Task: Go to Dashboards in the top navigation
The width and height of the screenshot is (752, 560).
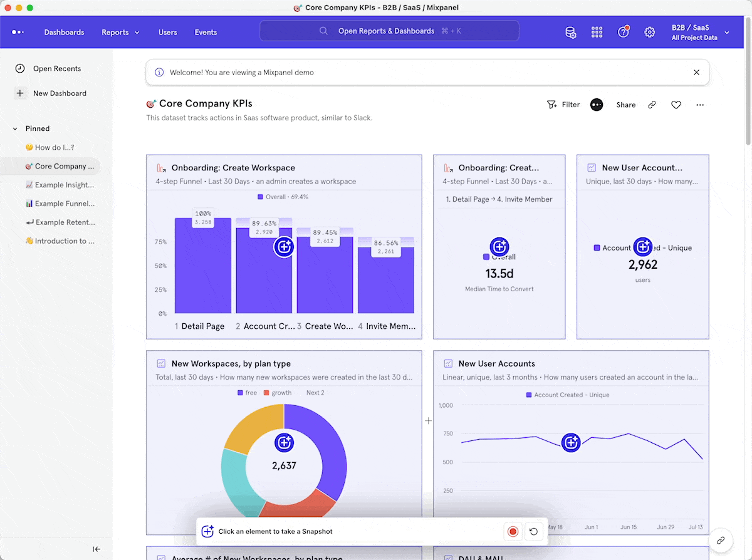Action: tap(64, 33)
